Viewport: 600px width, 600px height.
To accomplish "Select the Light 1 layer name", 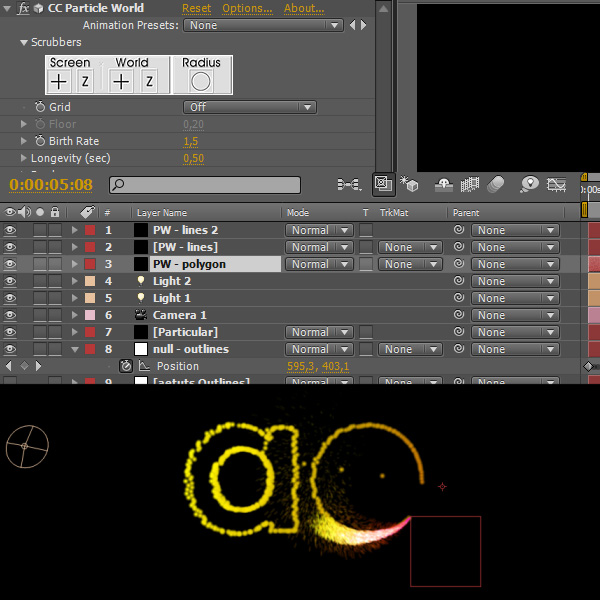I will click(x=172, y=298).
